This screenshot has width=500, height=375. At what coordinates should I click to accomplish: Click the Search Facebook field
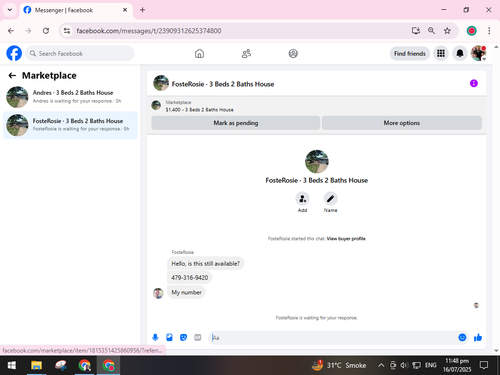[80, 53]
